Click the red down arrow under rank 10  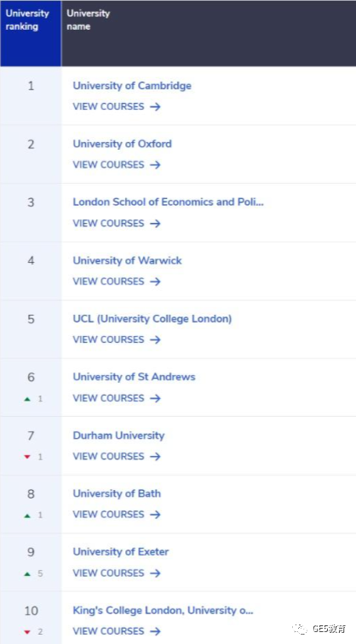(27, 632)
